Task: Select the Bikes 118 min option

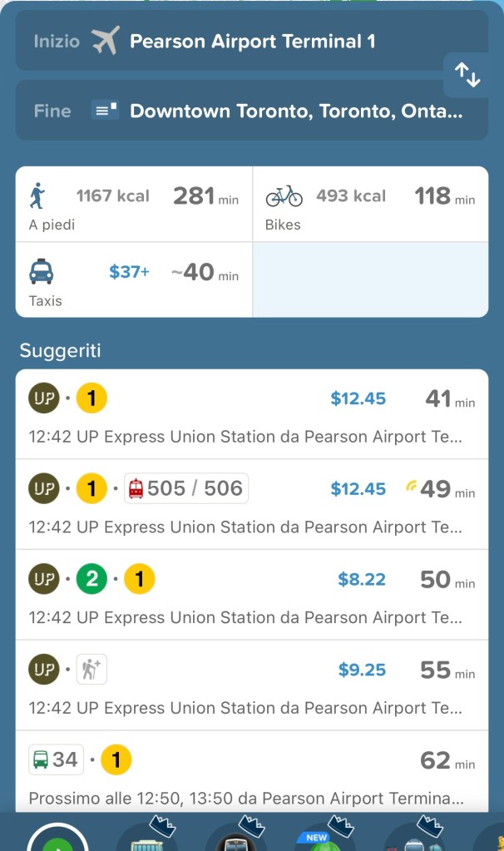Action: point(370,204)
